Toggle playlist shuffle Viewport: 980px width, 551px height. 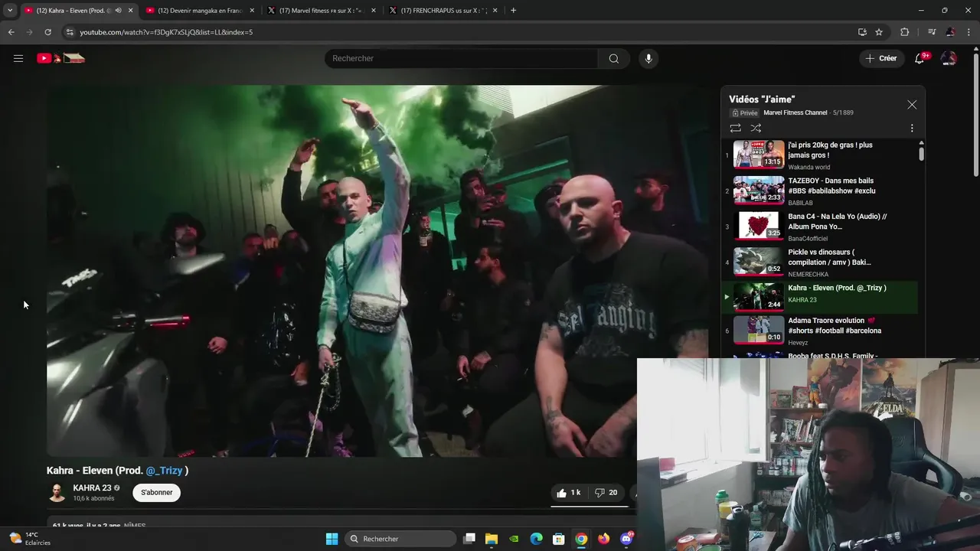[x=756, y=129]
